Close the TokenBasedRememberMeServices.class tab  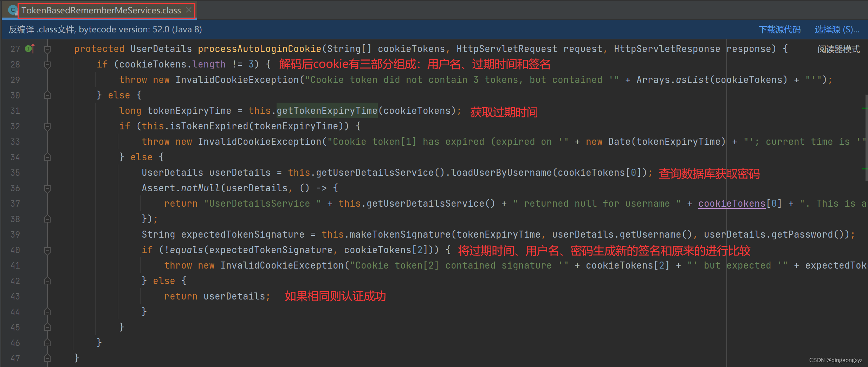(189, 10)
